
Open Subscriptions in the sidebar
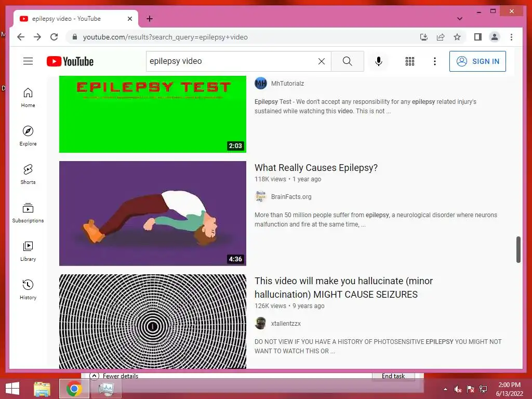28,212
